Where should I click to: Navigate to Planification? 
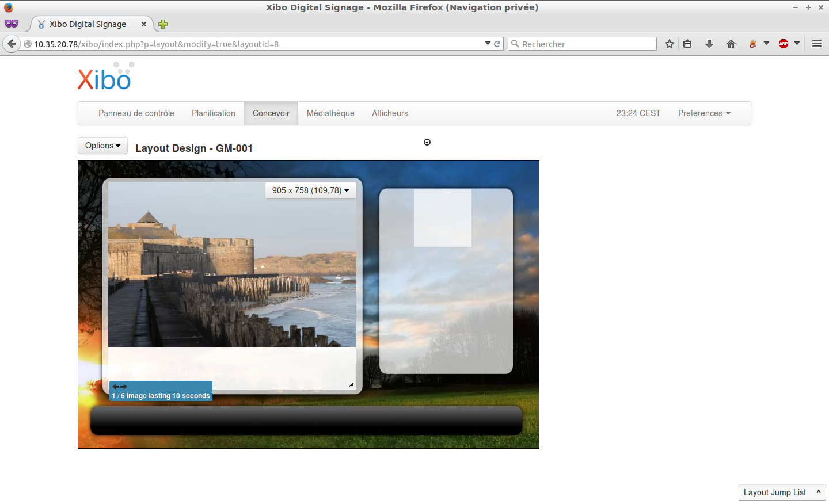pos(213,113)
